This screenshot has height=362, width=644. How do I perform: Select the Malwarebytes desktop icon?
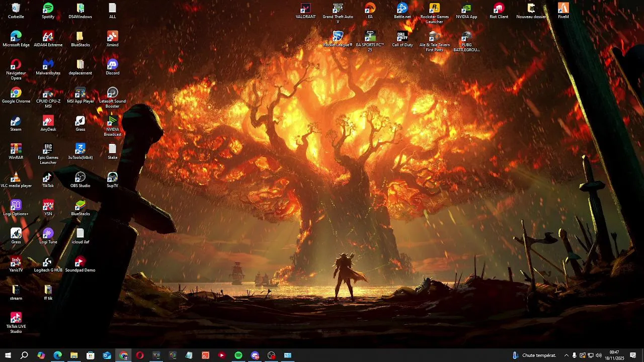click(48, 67)
